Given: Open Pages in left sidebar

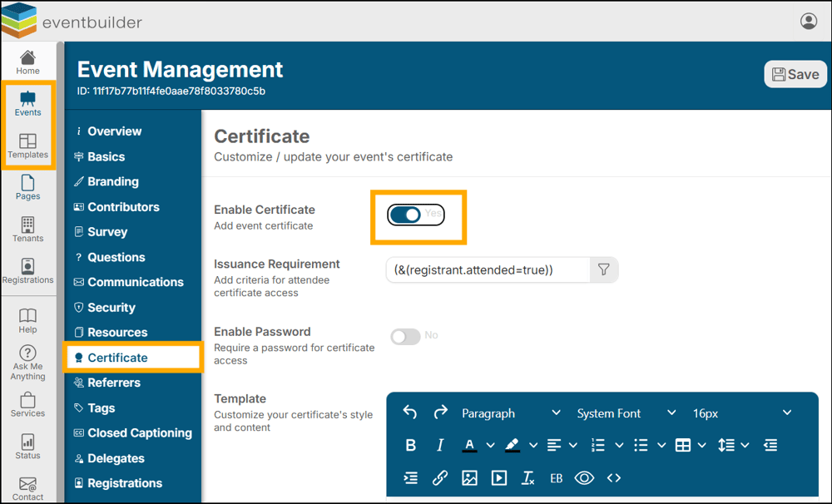Looking at the screenshot, I should pos(27,187).
